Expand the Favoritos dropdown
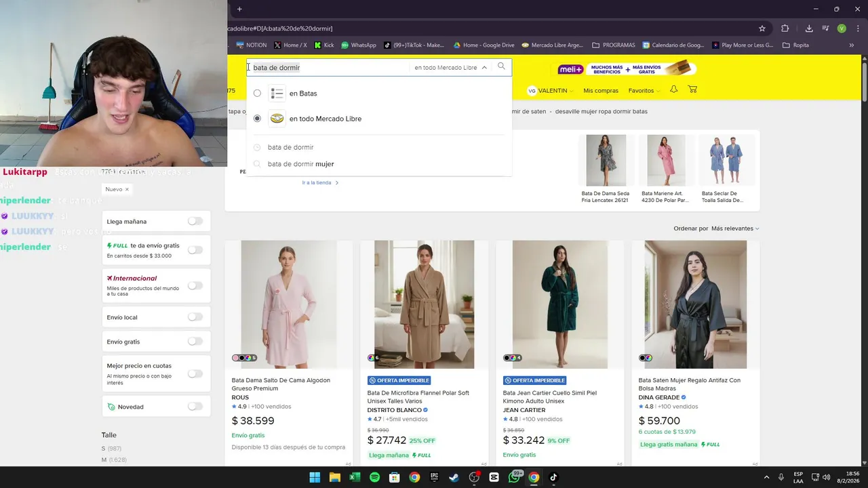The image size is (868, 488). click(644, 90)
